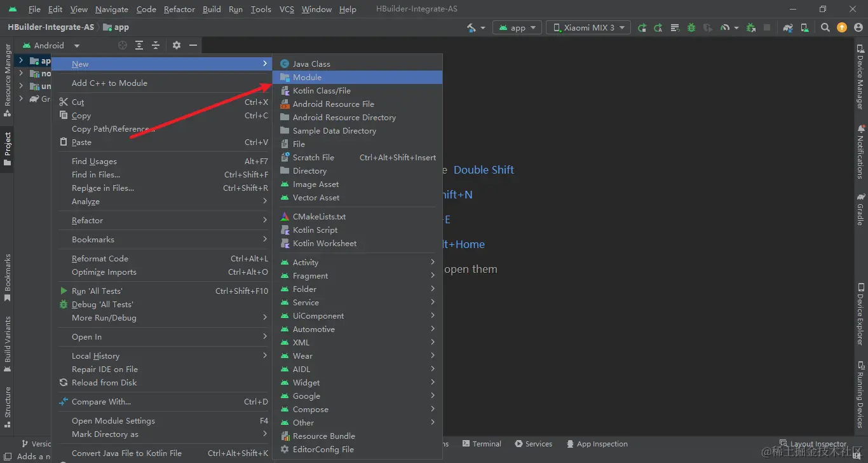Click the Double Shift link text

point(484,170)
